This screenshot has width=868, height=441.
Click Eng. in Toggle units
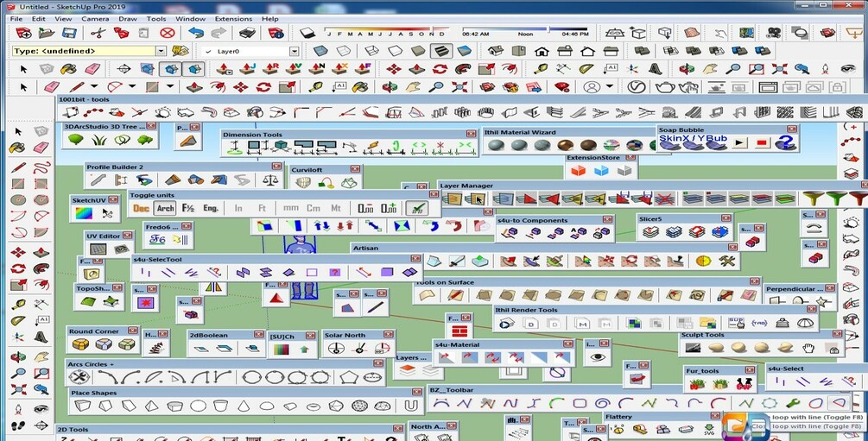point(211,208)
